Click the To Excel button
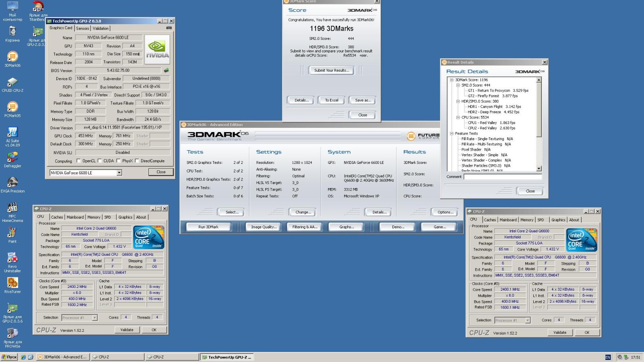Viewport: 644px width, 362px height. (x=332, y=100)
